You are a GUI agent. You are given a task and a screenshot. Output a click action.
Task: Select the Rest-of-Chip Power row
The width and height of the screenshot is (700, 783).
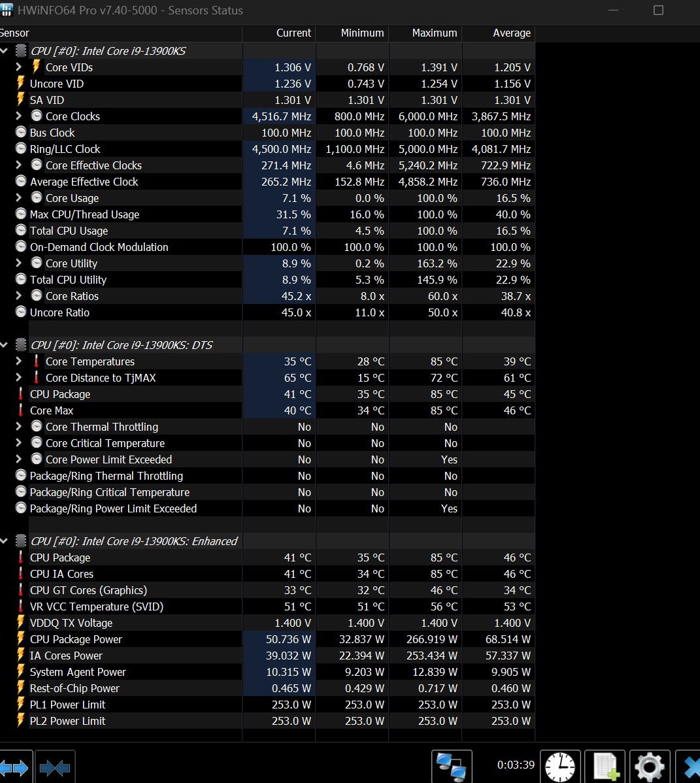[x=267, y=688]
